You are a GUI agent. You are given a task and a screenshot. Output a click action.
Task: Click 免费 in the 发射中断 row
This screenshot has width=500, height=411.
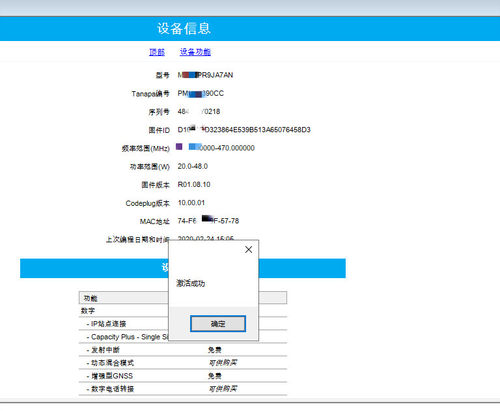coord(215,350)
